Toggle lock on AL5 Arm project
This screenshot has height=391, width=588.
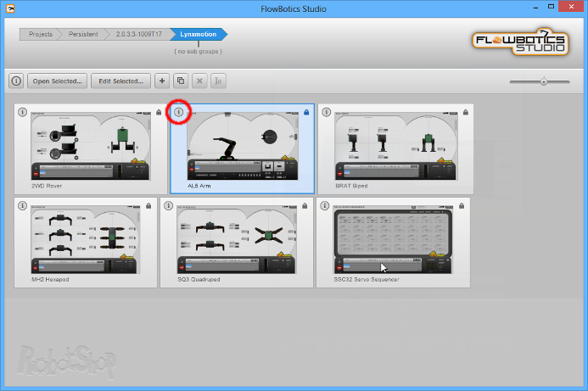(x=306, y=112)
